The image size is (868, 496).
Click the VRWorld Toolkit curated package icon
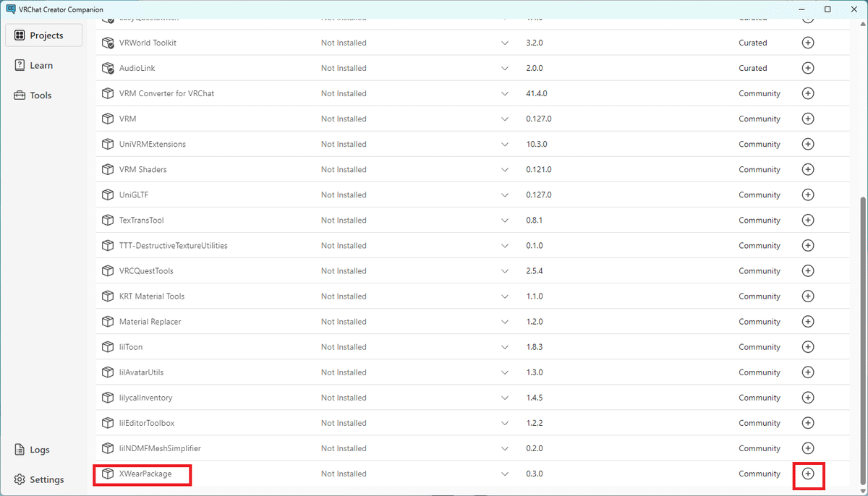tap(108, 43)
